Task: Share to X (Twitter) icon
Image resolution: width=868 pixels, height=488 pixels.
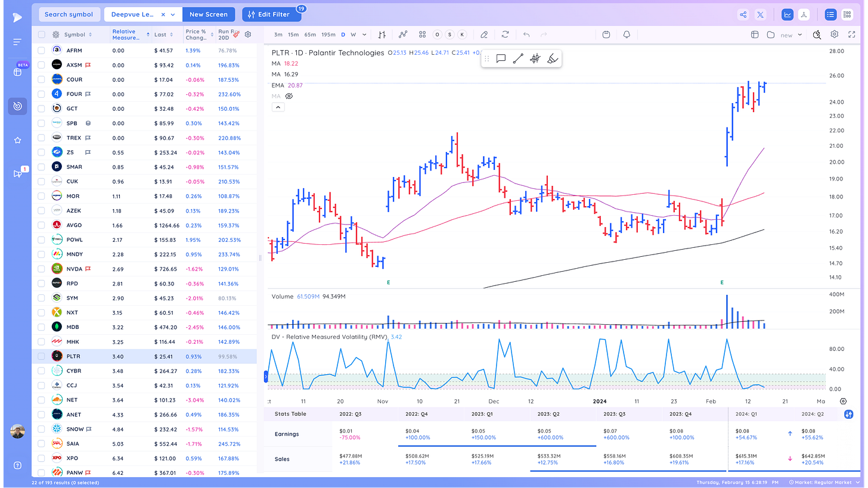Action: tap(760, 15)
